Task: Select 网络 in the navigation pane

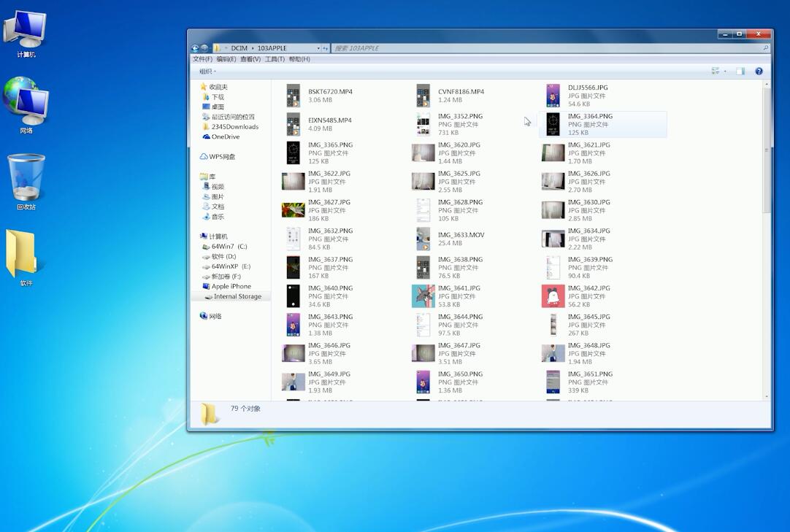Action: (210, 317)
